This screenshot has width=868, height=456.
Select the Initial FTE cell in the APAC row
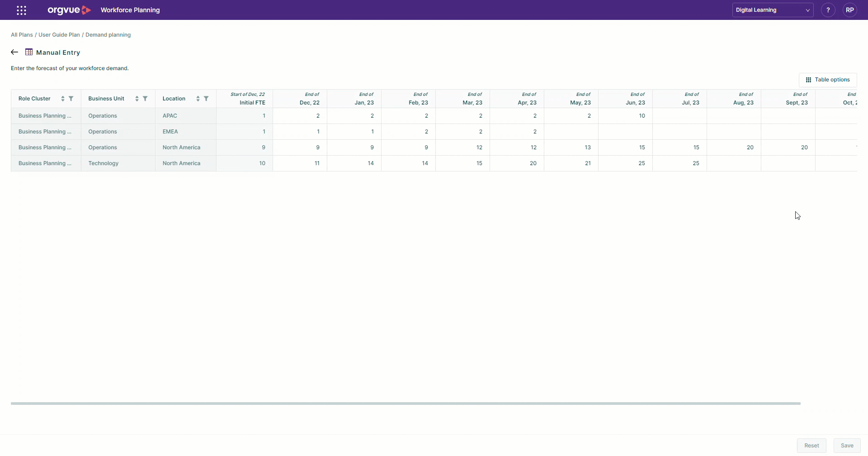pos(244,115)
